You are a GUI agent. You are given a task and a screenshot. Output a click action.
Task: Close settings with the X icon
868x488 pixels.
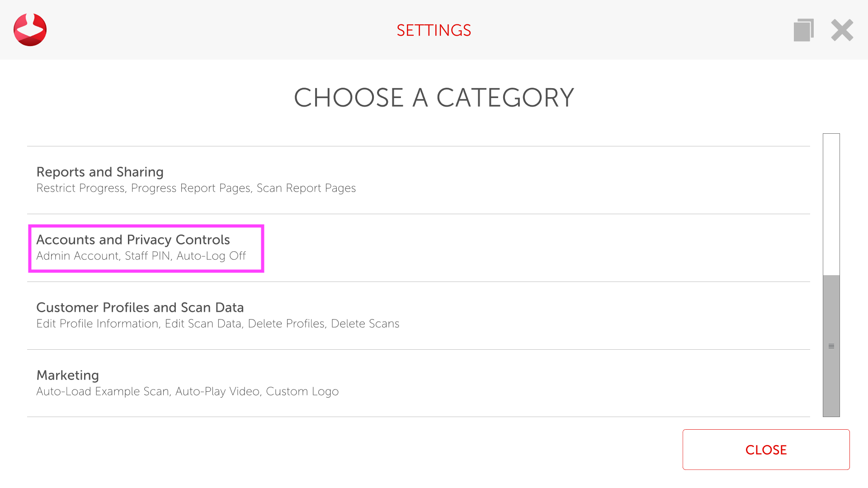click(x=842, y=30)
